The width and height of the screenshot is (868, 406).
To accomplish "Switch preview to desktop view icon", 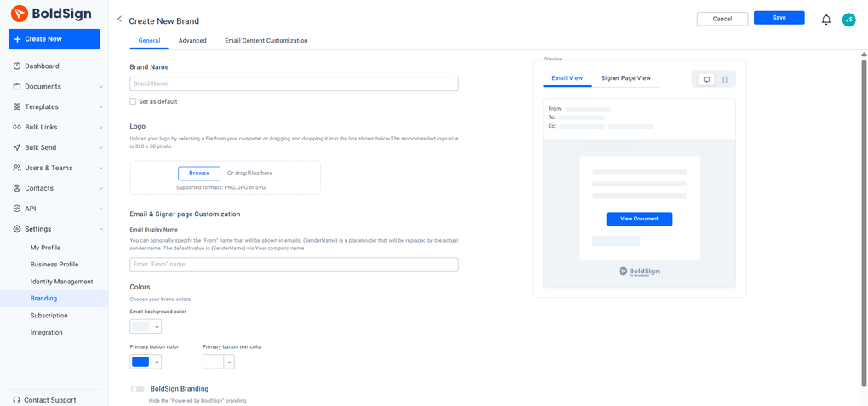I will coord(706,79).
